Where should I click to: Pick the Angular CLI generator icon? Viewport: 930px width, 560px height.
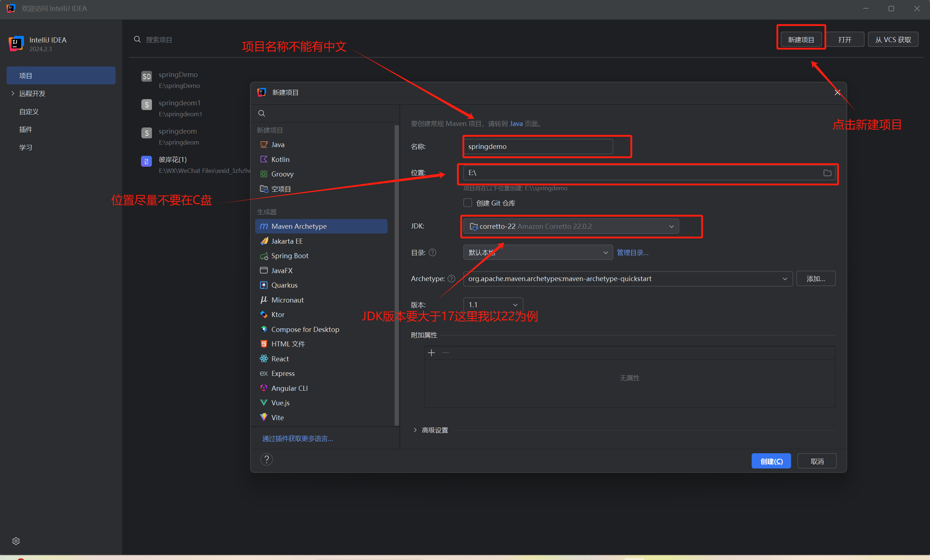pos(264,388)
